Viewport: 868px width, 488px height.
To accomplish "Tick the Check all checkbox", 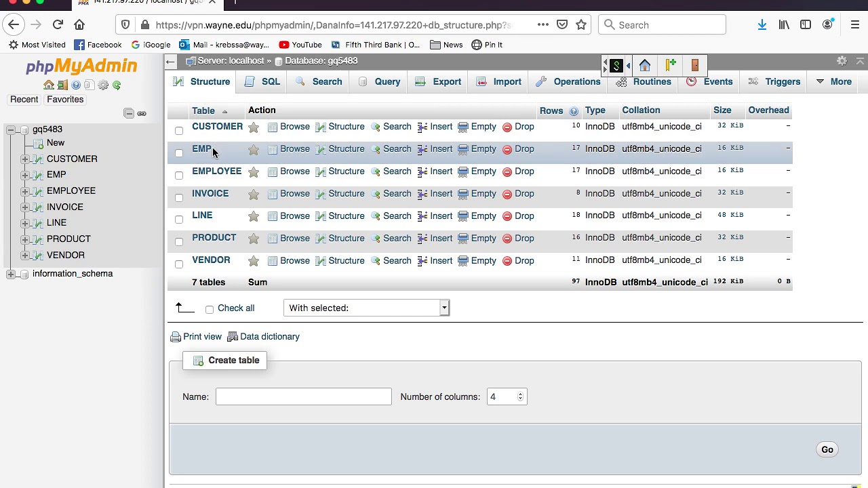I will point(210,309).
